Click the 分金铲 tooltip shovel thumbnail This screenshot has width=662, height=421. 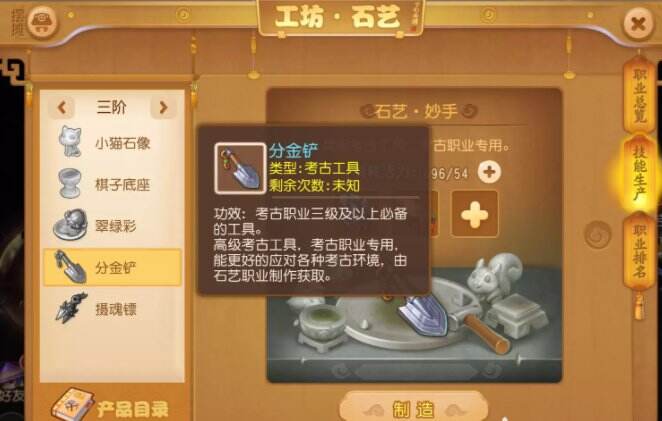(x=240, y=168)
